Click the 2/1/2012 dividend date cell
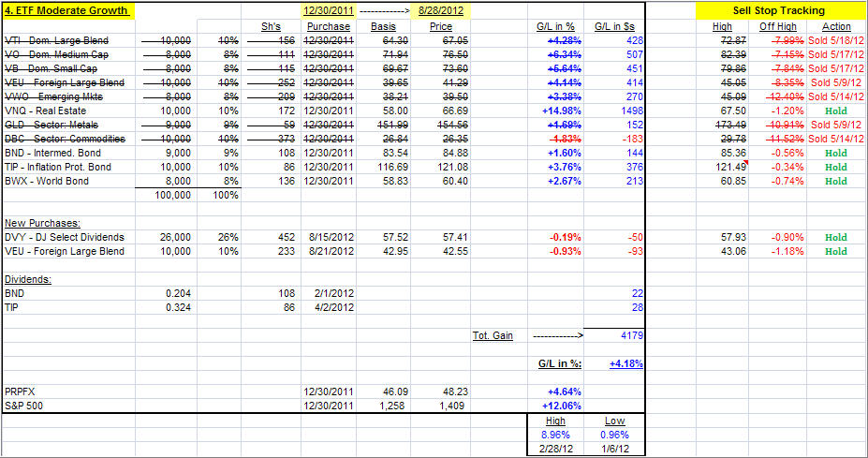The height and width of the screenshot is (458, 868). tap(329, 293)
